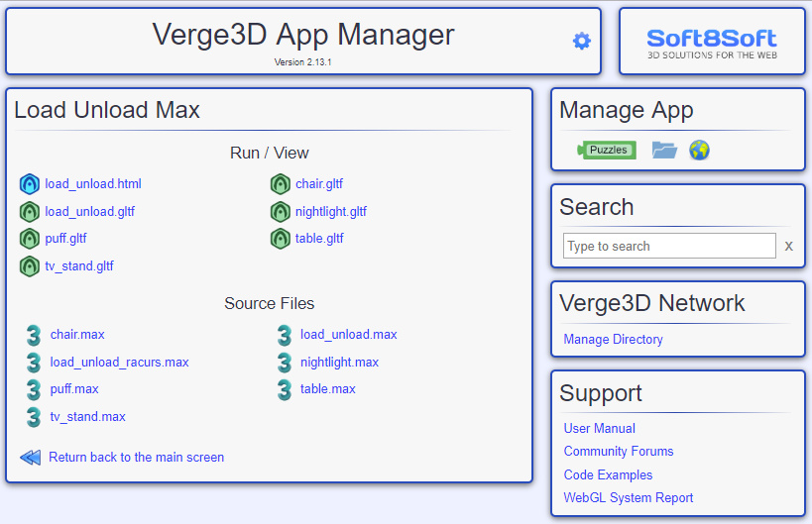This screenshot has height=524, width=812.
Task: Click the globe publish icon
Action: click(x=699, y=150)
